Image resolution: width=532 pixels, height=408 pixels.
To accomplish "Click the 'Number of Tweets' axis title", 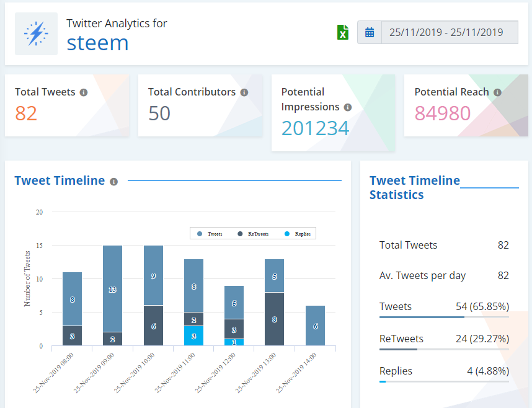I will [27, 278].
